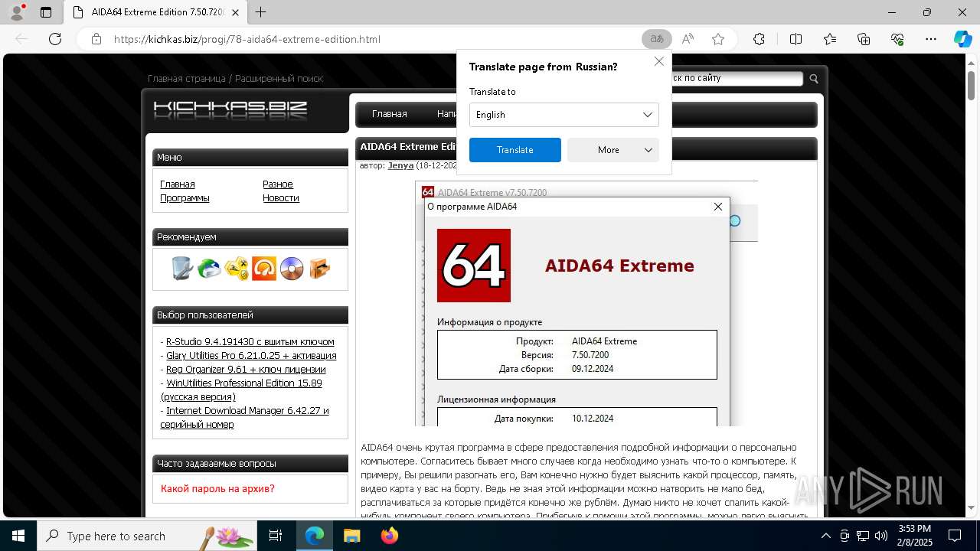Open File Explorer from taskbar
The height and width of the screenshot is (551, 980).
(351, 536)
